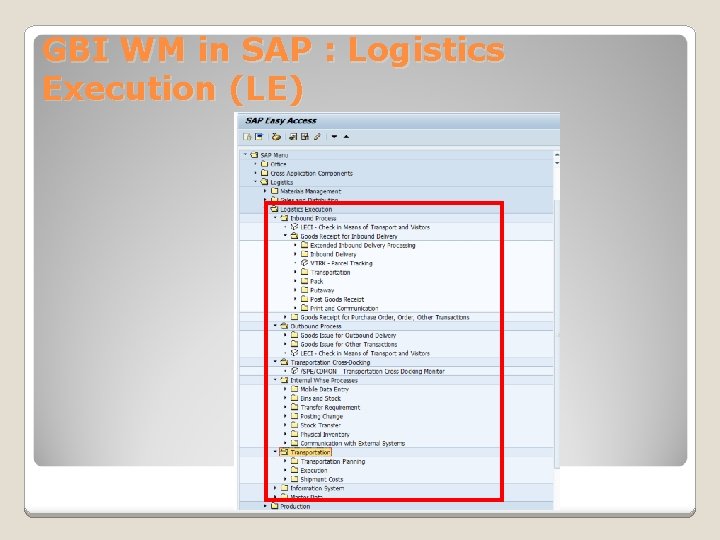Collapse the Inbound Process node
This screenshot has width=720, height=540.
point(276,218)
